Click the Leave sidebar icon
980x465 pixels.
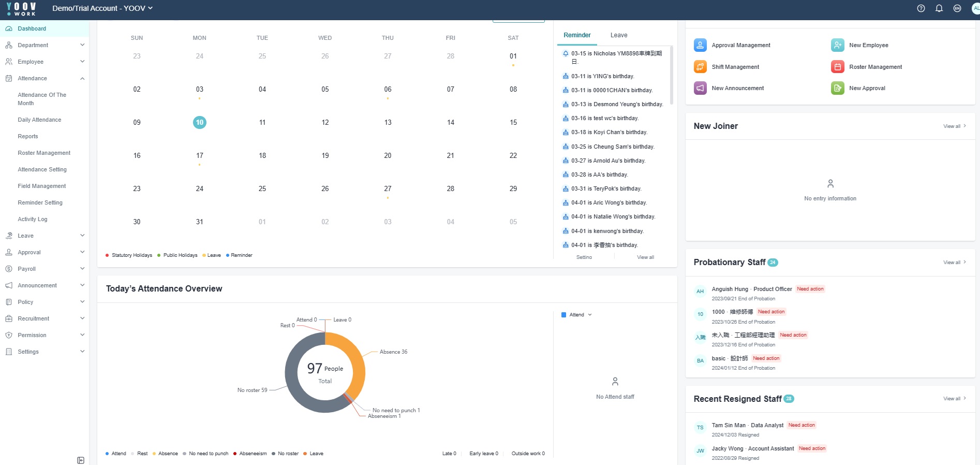(9, 236)
